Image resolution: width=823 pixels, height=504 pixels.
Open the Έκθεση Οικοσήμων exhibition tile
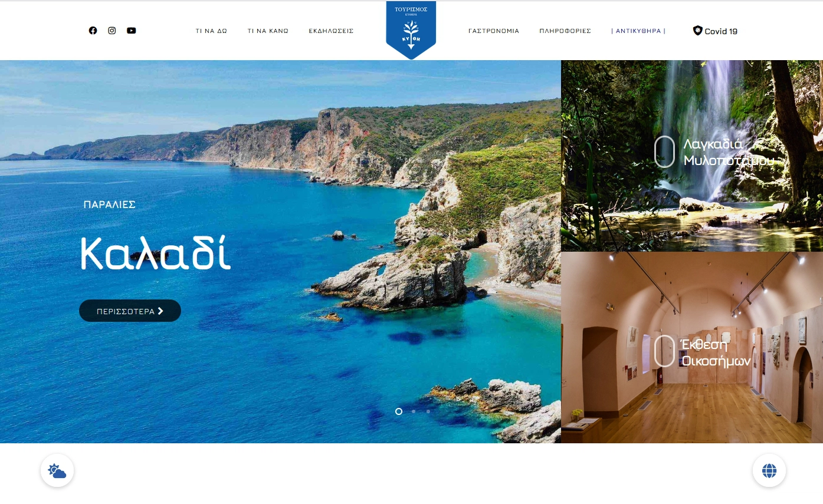tap(692, 348)
